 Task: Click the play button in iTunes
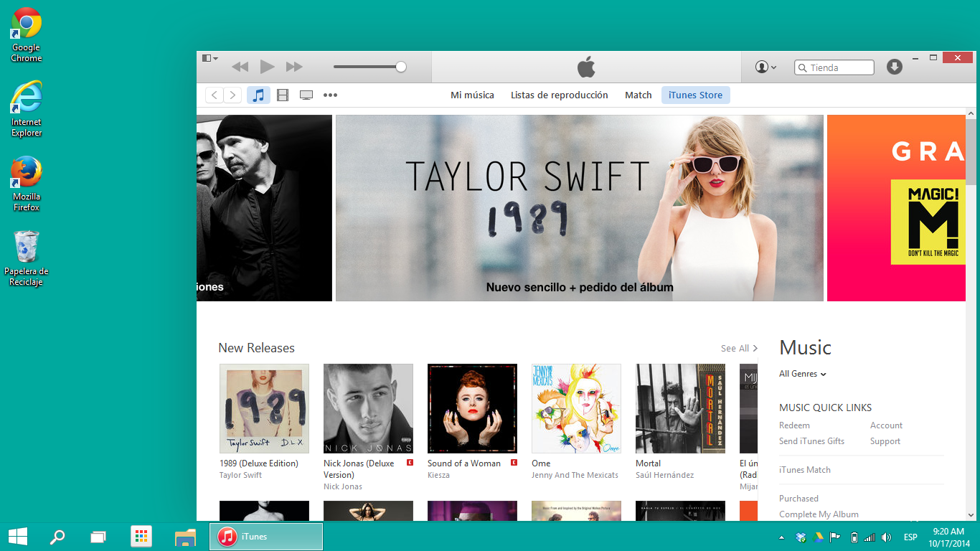[x=267, y=67]
